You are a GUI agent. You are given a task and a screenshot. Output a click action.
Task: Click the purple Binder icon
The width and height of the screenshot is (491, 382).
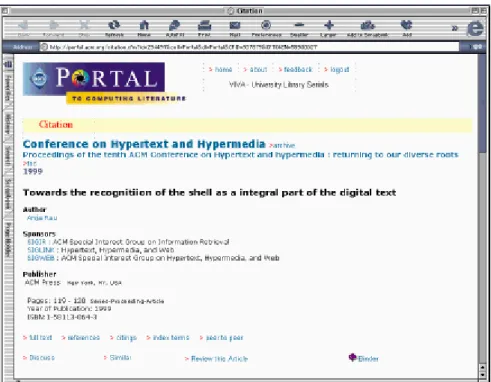(x=353, y=357)
